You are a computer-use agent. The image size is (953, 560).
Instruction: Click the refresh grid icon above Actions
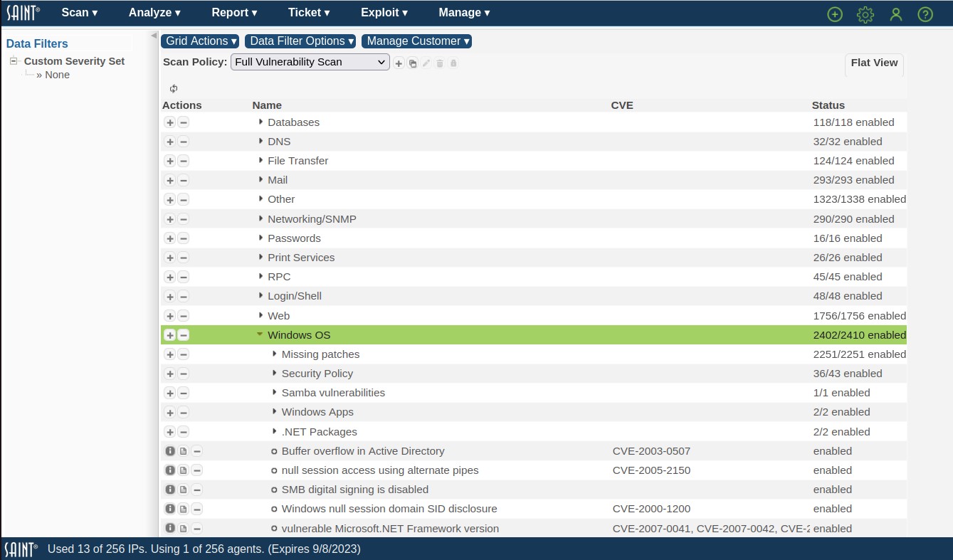pos(174,88)
